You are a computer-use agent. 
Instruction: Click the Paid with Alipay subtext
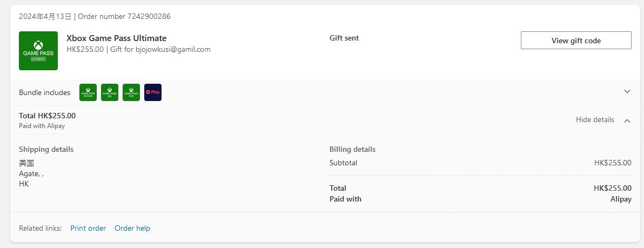point(42,126)
